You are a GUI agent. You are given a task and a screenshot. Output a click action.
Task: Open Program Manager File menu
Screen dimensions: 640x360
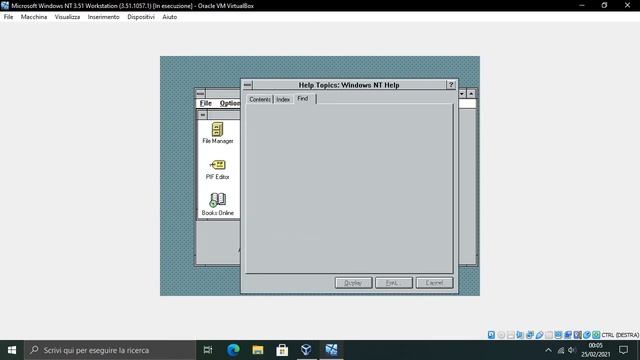point(206,103)
